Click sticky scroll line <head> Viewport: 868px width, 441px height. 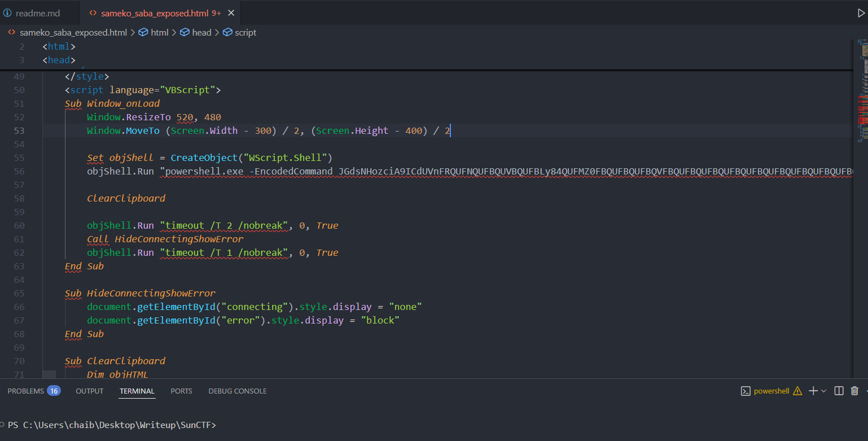pos(59,60)
